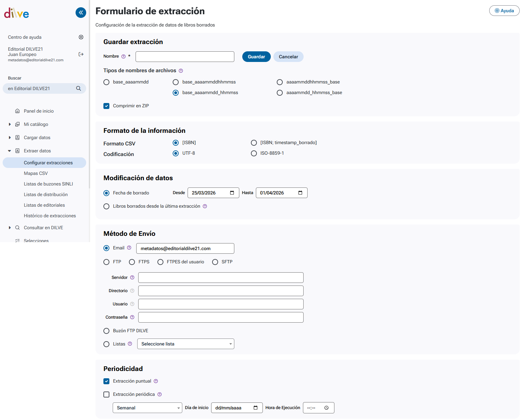Screen dimensions: 525x420
Task: Open the Seleccione lista dropdown
Action: coord(186,344)
